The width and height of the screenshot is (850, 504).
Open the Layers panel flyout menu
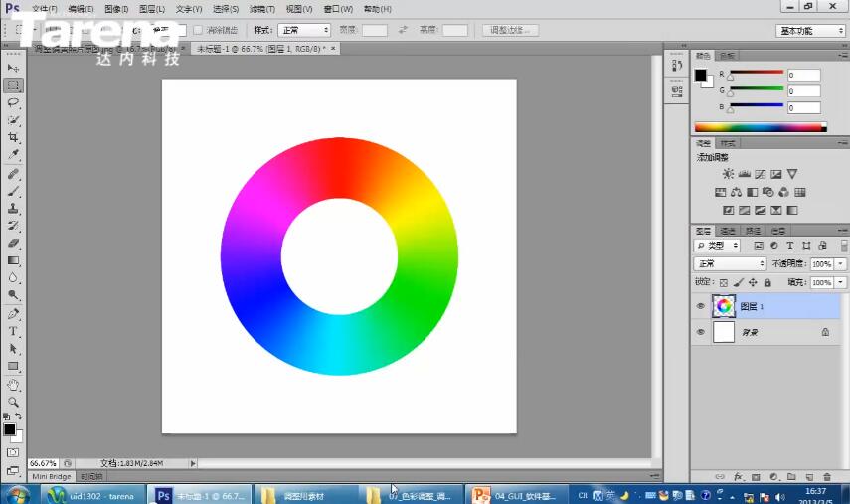click(x=843, y=231)
